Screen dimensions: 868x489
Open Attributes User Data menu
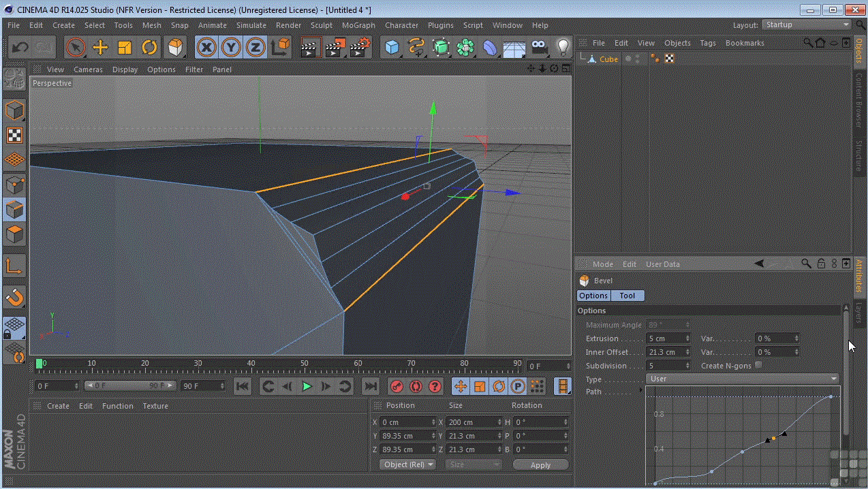[x=663, y=264]
